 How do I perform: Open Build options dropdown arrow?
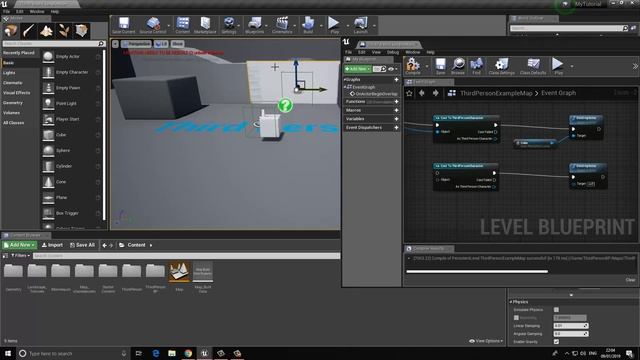click(321, 26)
